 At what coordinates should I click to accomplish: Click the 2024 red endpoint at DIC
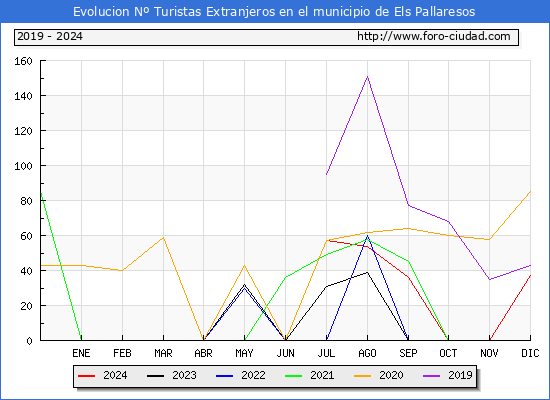(x=530, y=275)
